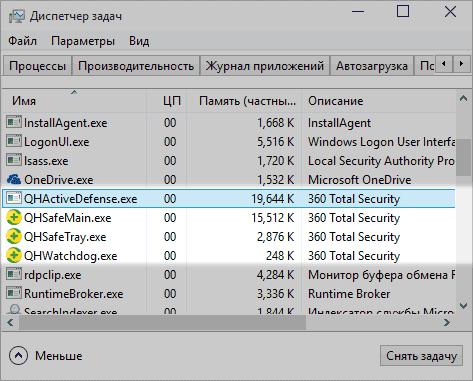Click the vertical scrollbar down arrow
473x381 pixels.
click(463, 306)
